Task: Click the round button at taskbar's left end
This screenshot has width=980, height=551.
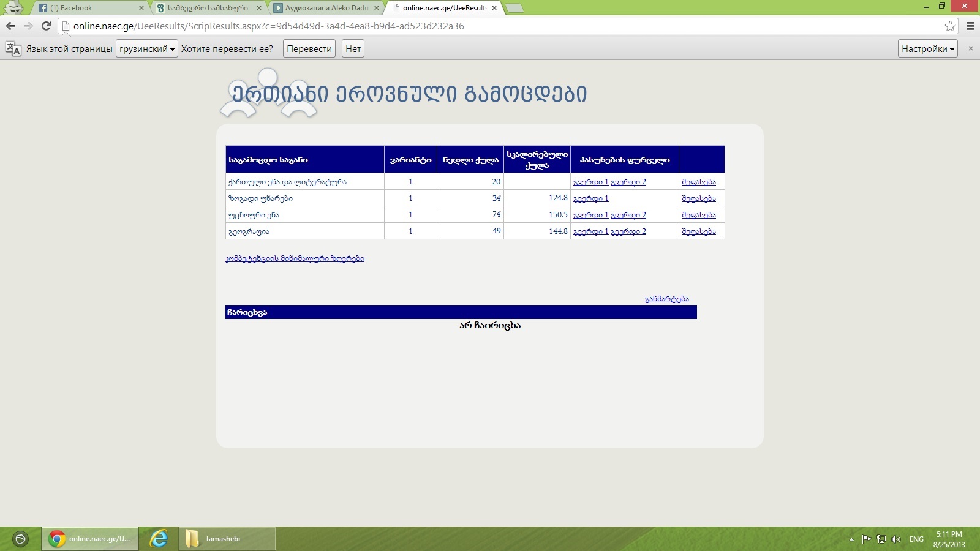Action: (x=20, y=539)
